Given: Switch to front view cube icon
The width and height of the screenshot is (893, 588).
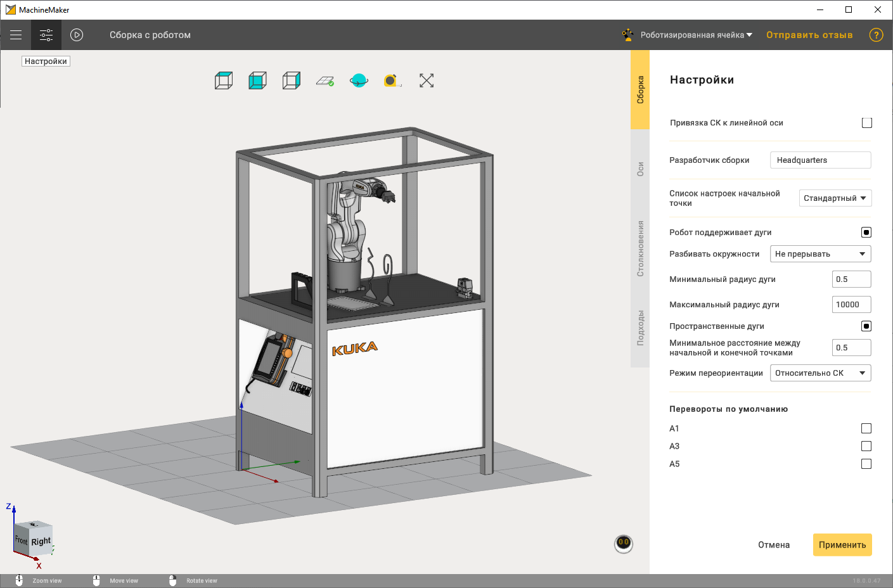Looking at the screenshot, I should click(x=257, y=80).
